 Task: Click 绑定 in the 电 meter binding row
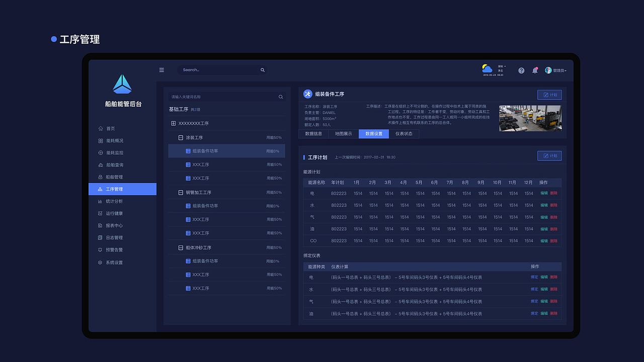click(x=534, y=277)
